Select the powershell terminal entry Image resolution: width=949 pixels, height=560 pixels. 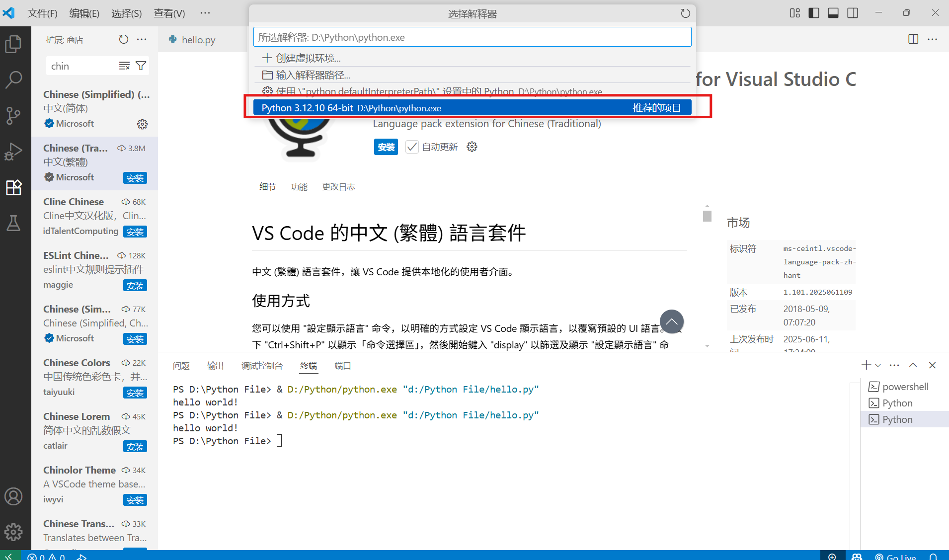(x=904, y=387)
